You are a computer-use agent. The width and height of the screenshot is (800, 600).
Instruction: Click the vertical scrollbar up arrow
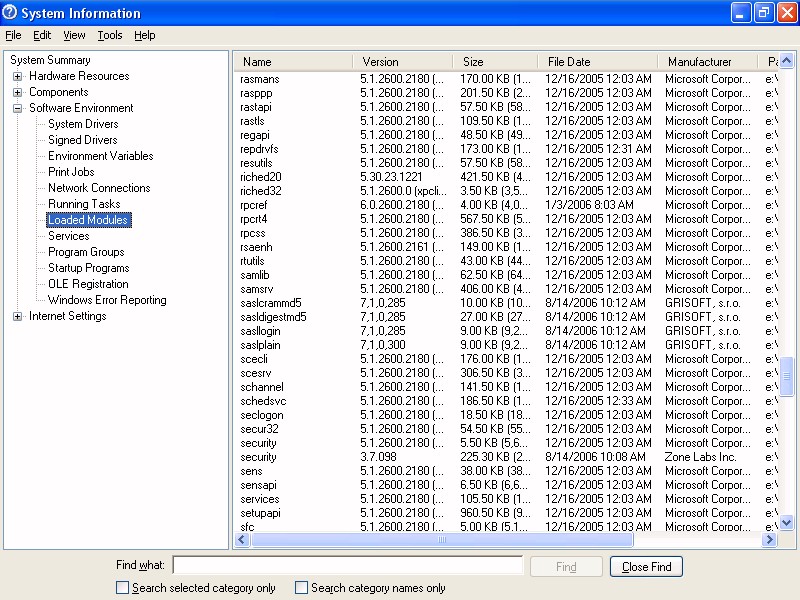click(787, 61)
